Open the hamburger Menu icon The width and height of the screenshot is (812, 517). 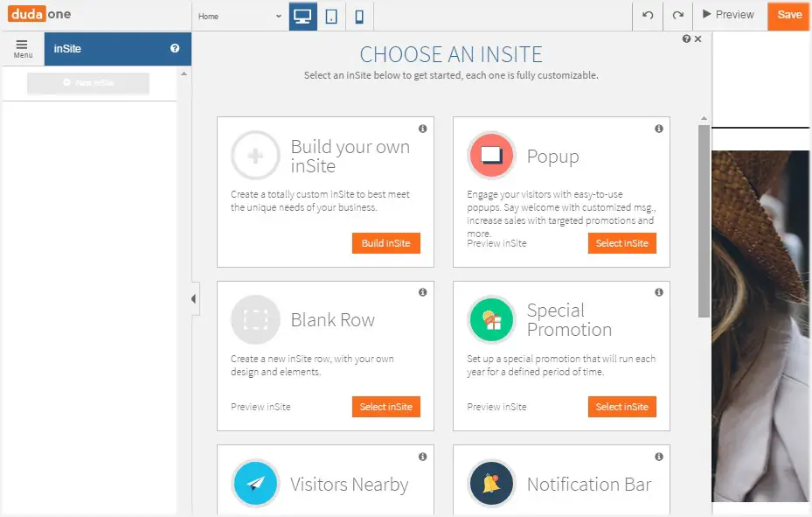pos(22,48)
